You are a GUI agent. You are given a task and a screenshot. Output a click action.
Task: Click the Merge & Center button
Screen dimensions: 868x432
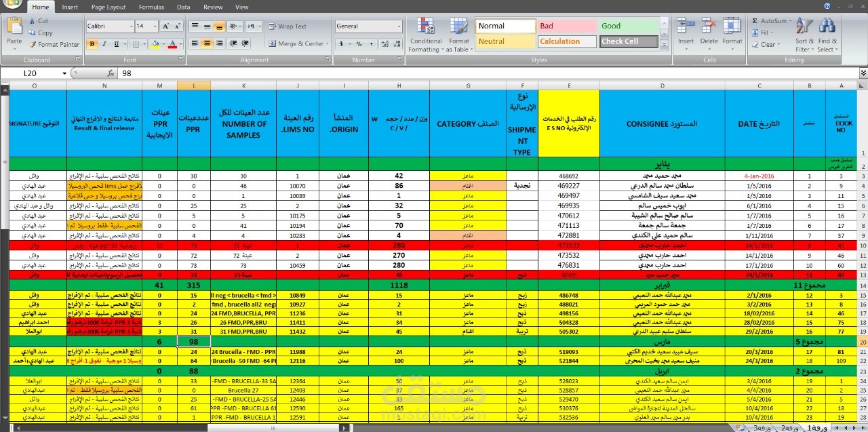(297, 44)
